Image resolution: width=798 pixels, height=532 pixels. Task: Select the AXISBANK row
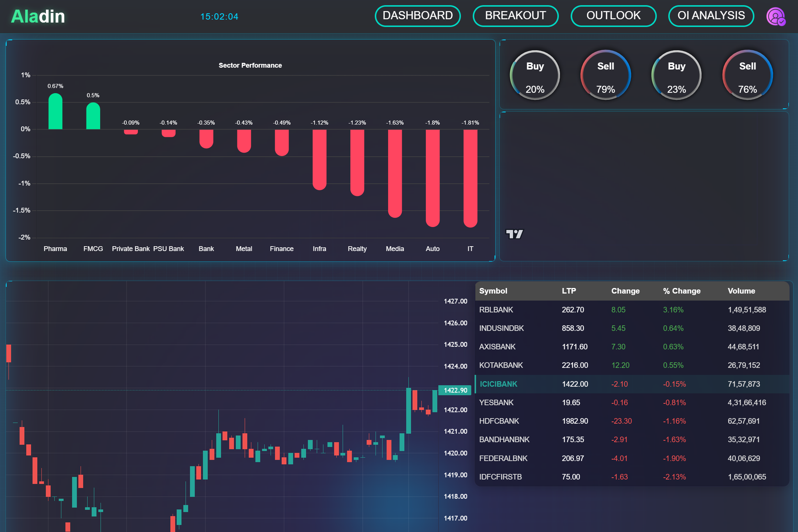coord(632,347)
